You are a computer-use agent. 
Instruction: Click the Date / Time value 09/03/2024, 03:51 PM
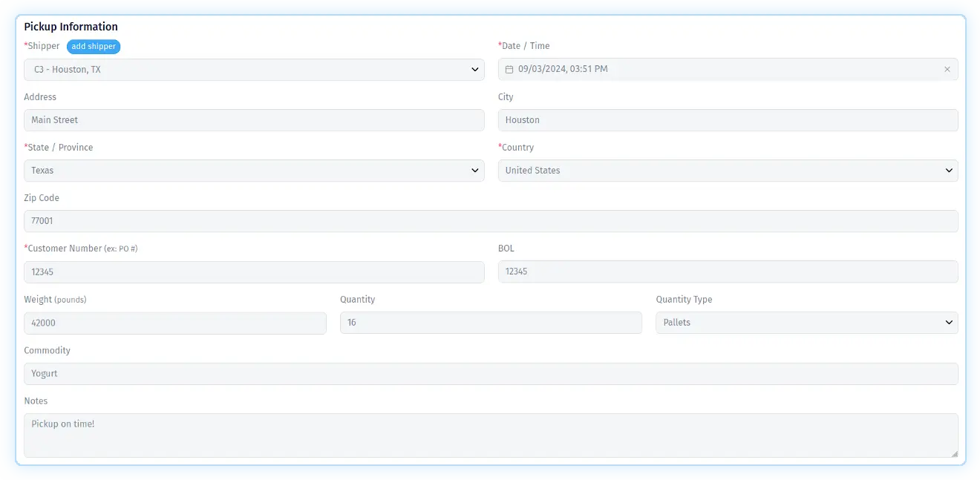[x=563, y=69]
